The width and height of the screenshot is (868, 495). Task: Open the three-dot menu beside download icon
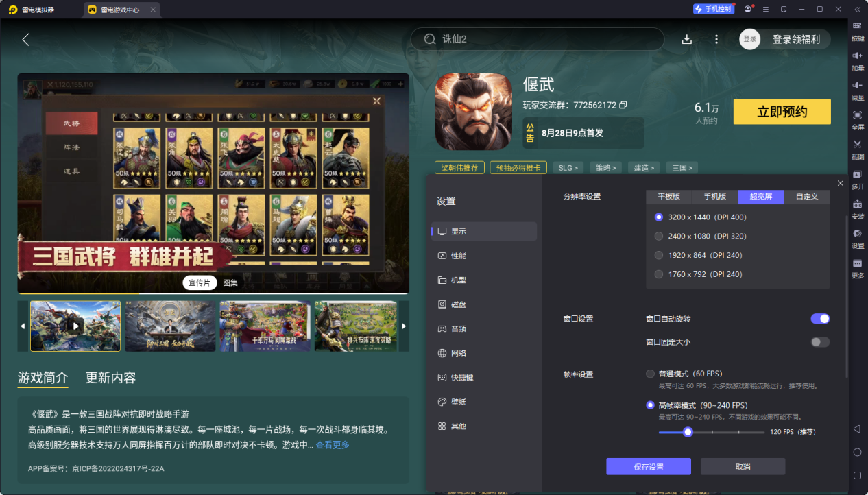click(716, 39)
